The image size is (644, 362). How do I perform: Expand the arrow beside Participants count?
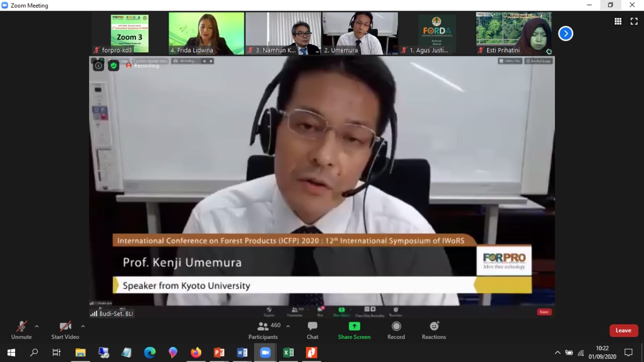[288, 326]
